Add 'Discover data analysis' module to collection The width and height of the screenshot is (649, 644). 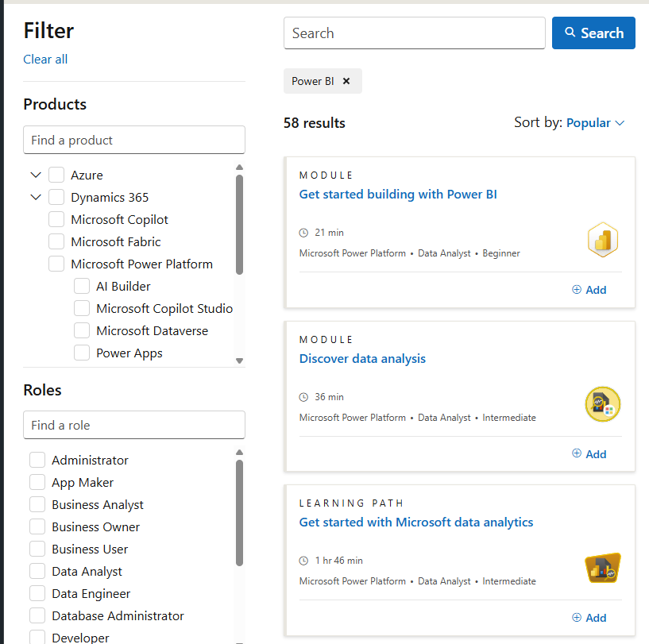coord(589,454)
